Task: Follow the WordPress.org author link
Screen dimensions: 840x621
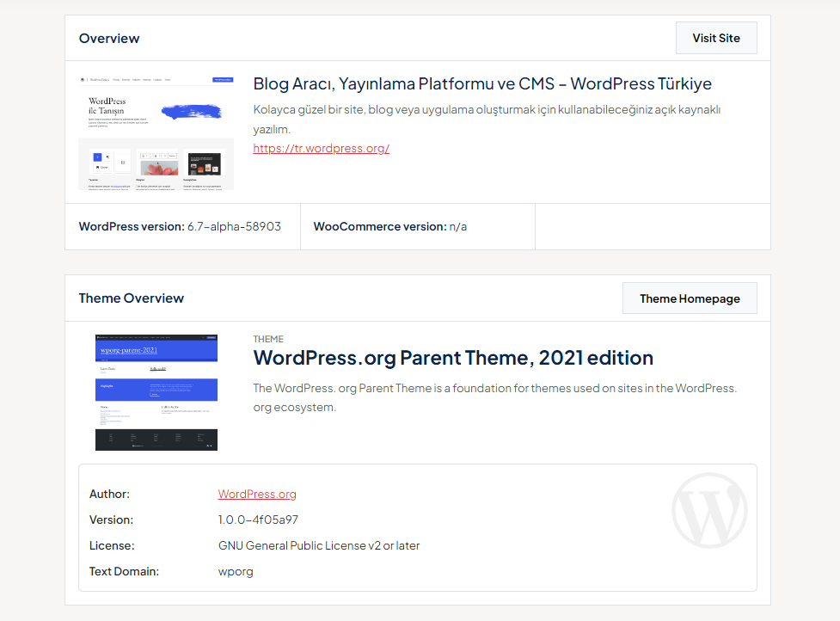Action: 257,494
